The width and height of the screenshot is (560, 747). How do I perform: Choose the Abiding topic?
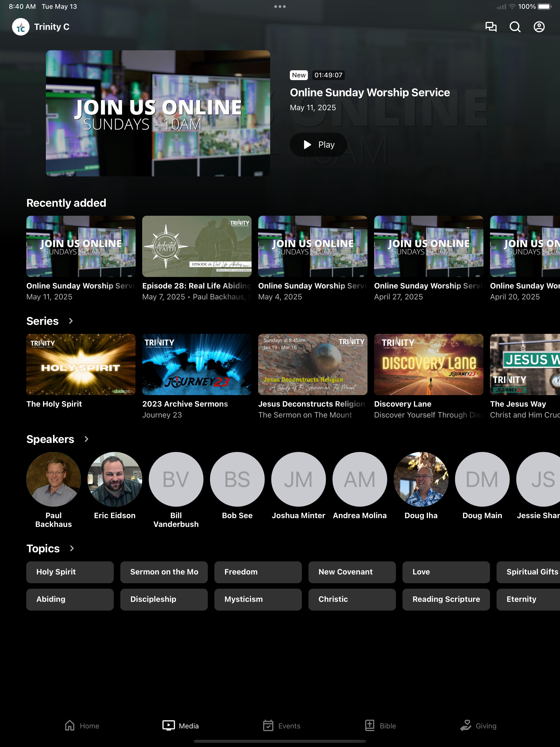click(70, 599)
